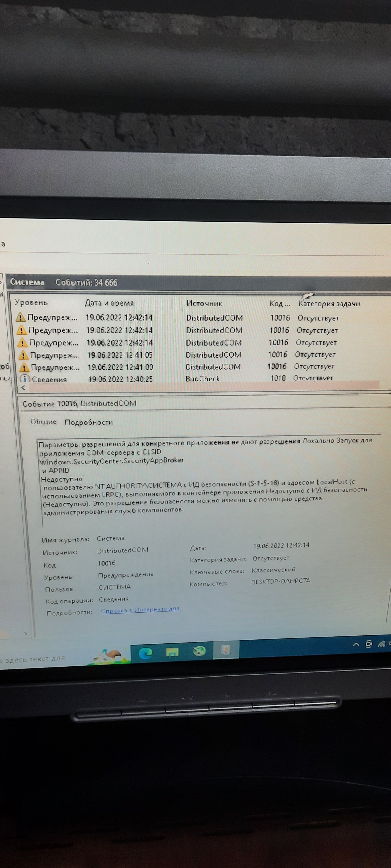Expand the hidden tray icons chevron
The width and height of the screenshot is (391, 868).
(x=356, y=644)
